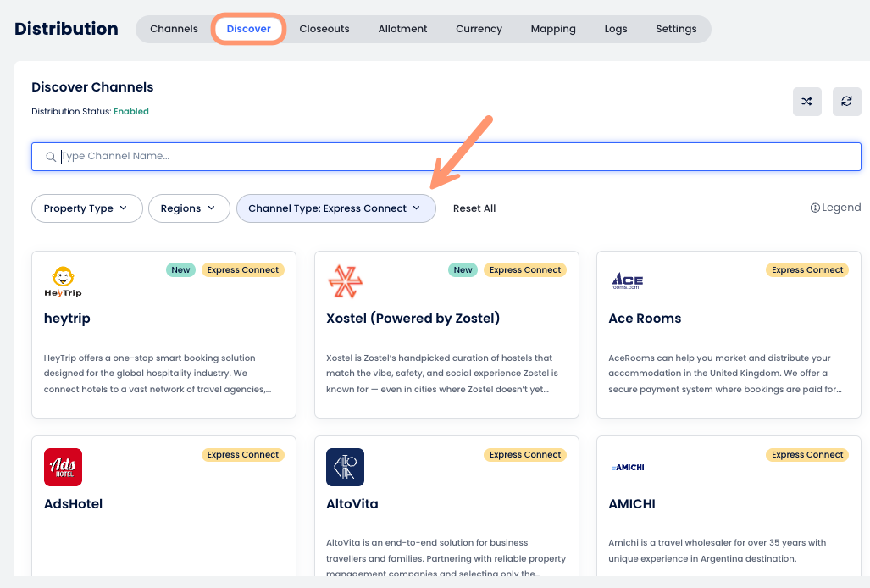Screen dimensions: 870x588
Task: Click the New badge on heytrip card
Action: (180, 270)
